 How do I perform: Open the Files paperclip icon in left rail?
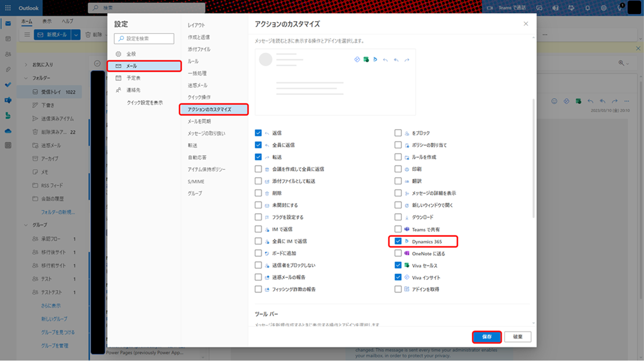[x=8, y=69]
